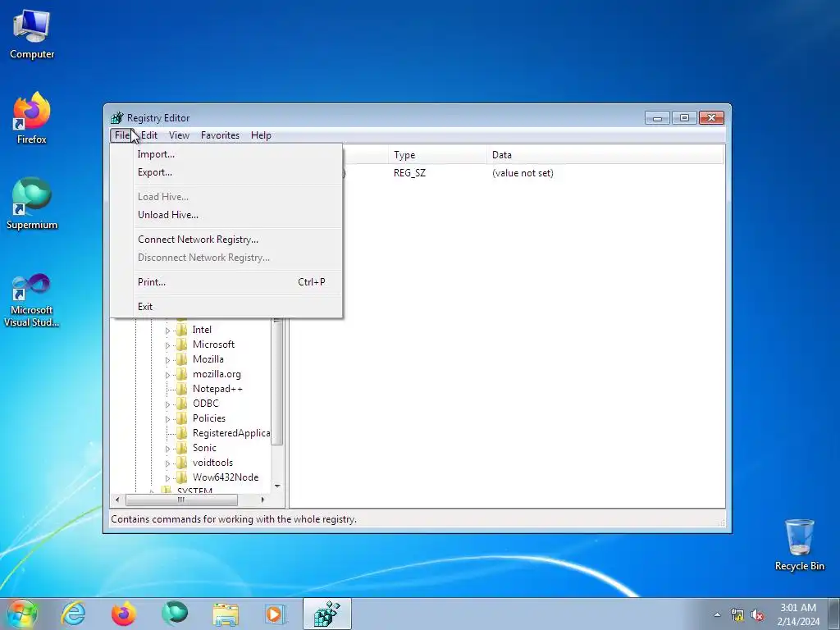Open Windows Media Player from the taskbar

[x=276, y=614]
